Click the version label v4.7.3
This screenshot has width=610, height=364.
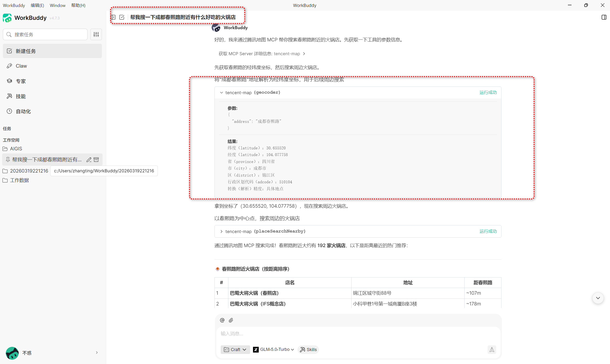click(x=55, y=18)
